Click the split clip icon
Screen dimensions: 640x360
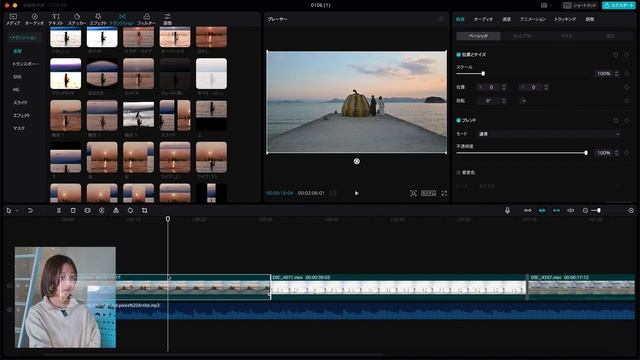(59, 210)
